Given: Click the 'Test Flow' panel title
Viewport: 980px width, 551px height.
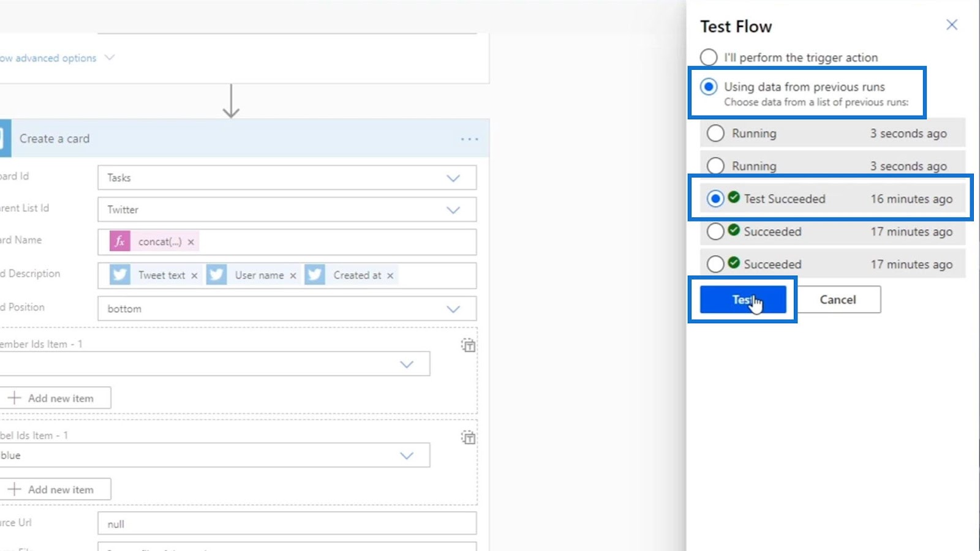Looking at the screenshot, I should 736,26.
